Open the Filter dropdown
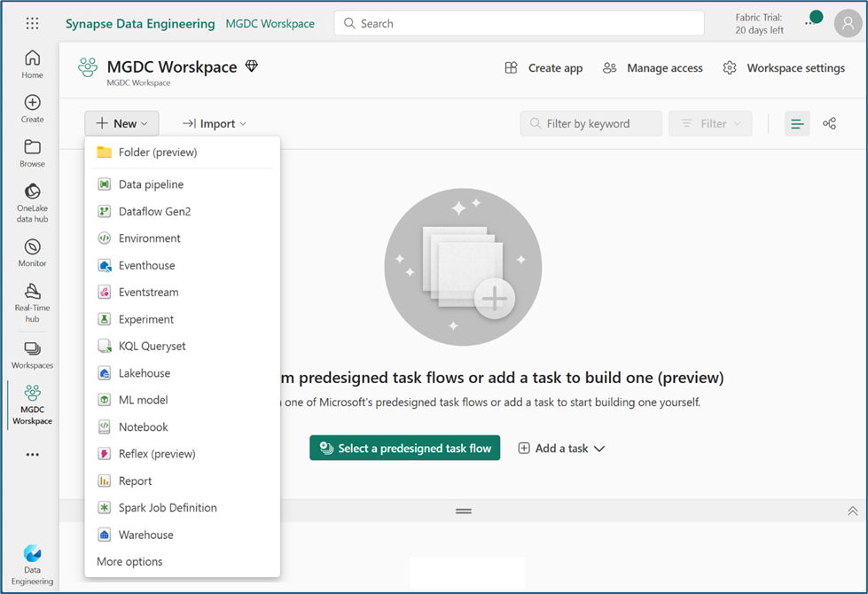The height and width of the screenshot is (594, 868). point(710,123)
